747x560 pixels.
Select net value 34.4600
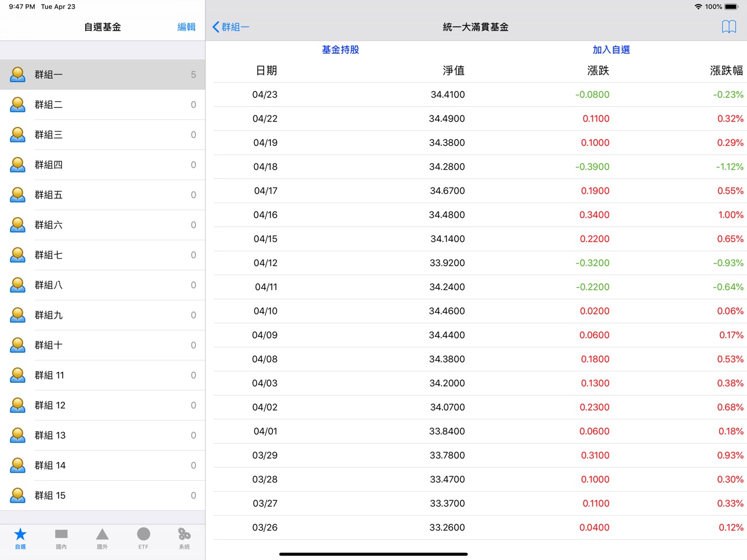[x=446, y=311]
